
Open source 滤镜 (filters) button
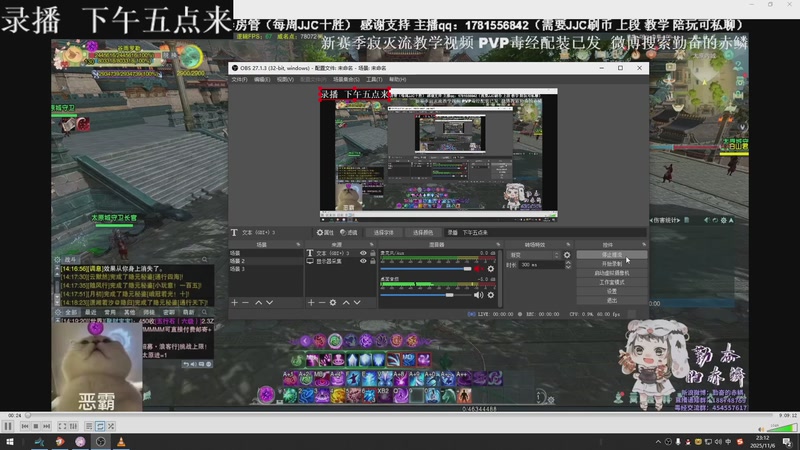[x=349, y=233]
